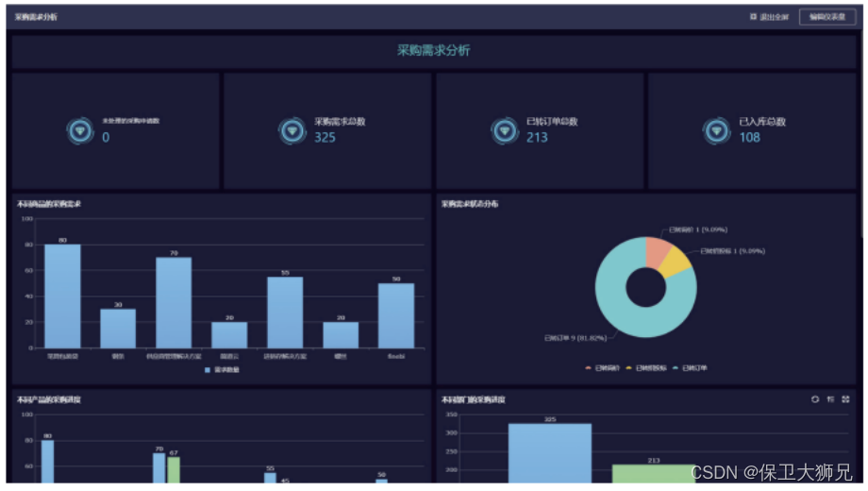Viewport: 868px width, 491px height.
Task: Click the diamond icon on the card showing 0
Action: [x=80, y=131]
